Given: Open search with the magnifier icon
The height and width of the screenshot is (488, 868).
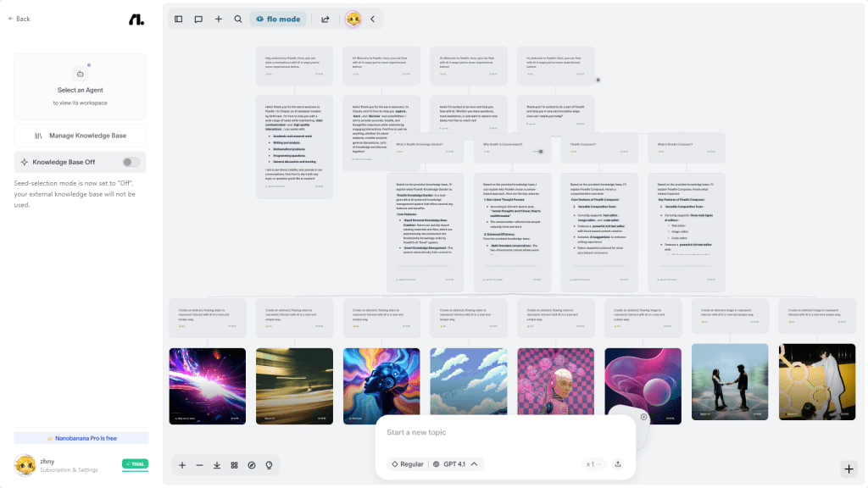Looking at the screenshot, I should [x=238, y=19].
